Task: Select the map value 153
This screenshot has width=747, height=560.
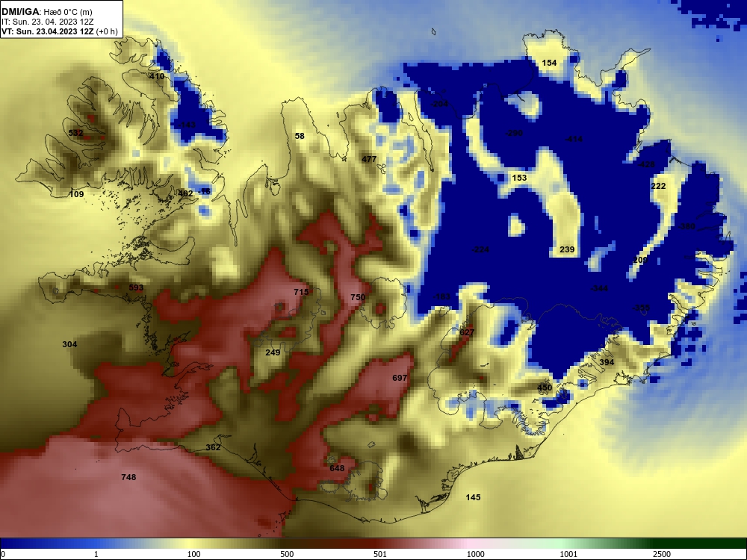Action: pyautogui.click(x=519, y=178)
